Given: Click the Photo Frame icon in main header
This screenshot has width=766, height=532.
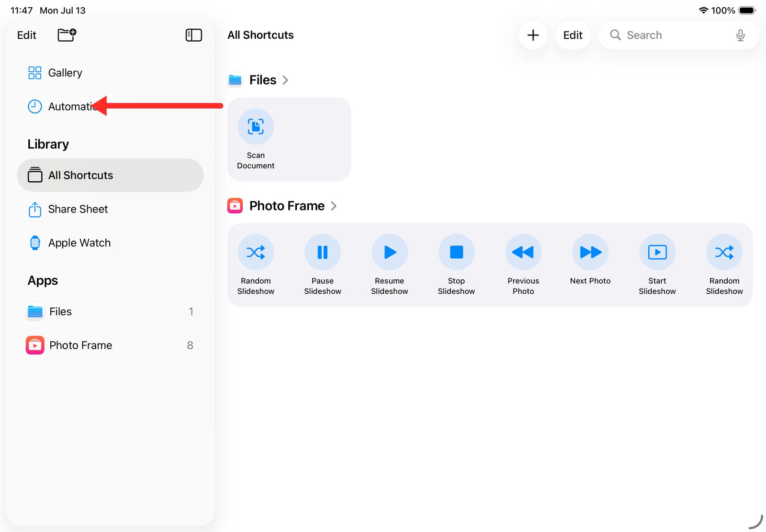Looking at the screenshot, I should (235, 206).
